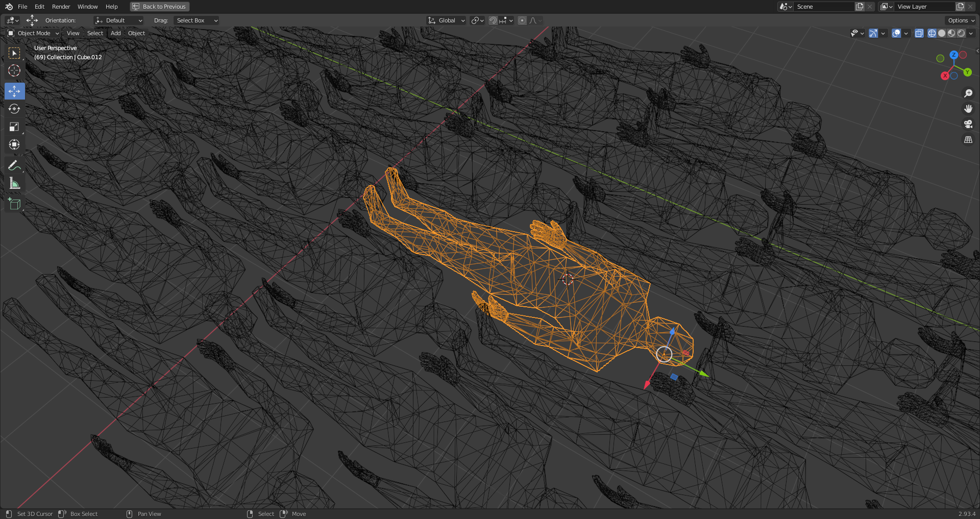The height and width of the screenshot is (519, 980).
Task: Toggle viewport overlays button
Action: coord(896,33)
